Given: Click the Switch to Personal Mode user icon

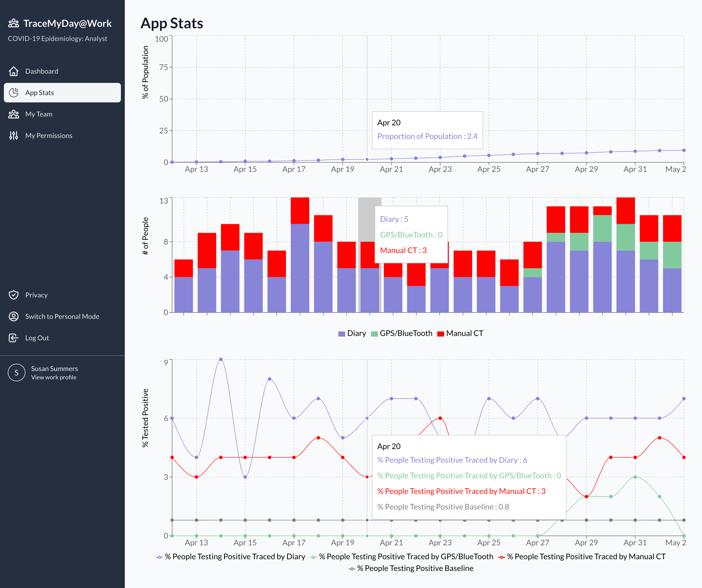Looking at the screenshot, I should click(14, 316).
